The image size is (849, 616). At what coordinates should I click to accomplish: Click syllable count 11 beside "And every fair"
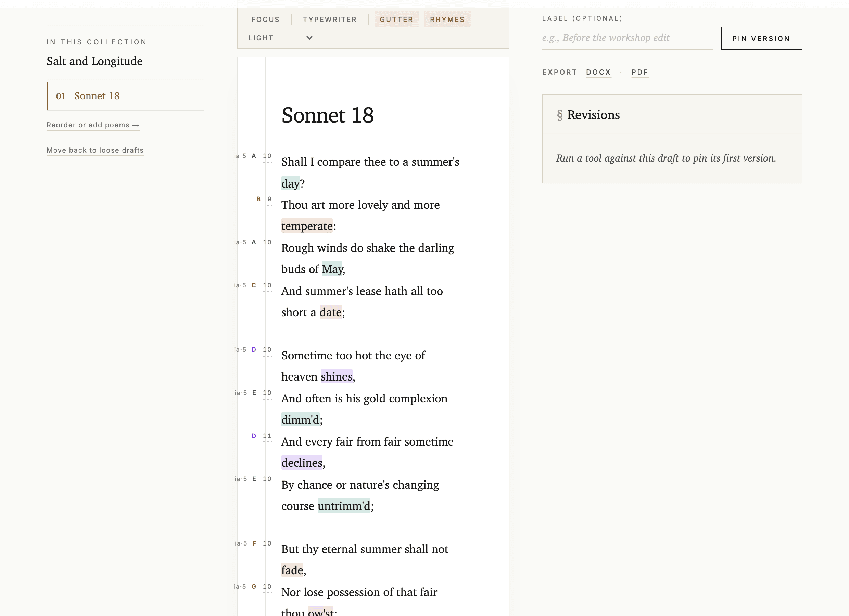267,436
